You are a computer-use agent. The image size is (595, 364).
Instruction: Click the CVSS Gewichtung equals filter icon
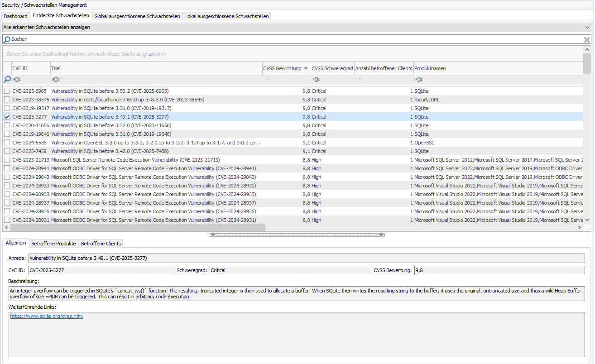click(x=268, y=80)
